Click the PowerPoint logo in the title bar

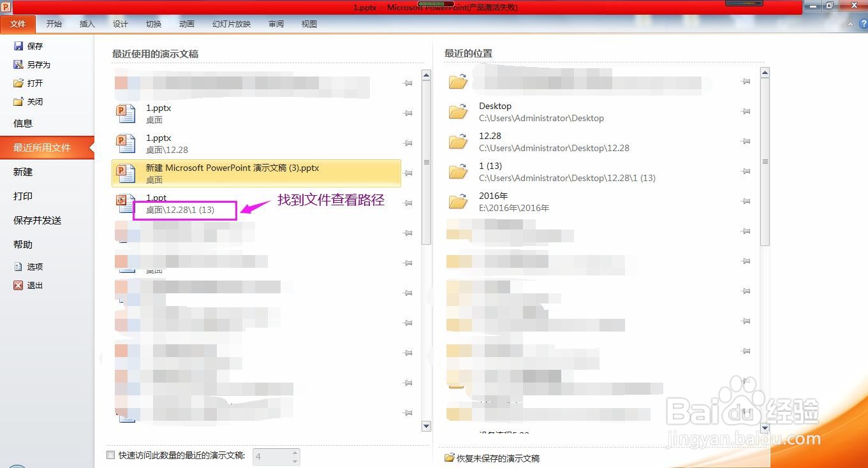tap(6, 7)
